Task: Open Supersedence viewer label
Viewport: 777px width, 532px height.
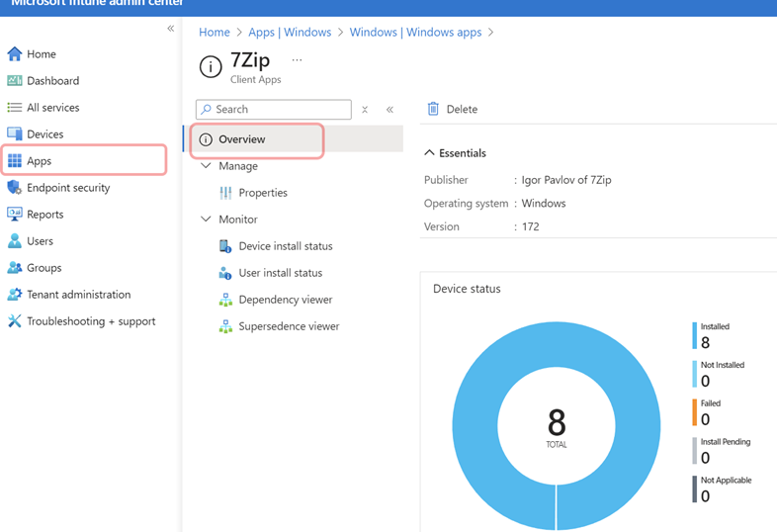Action: (x=289, y=326)
